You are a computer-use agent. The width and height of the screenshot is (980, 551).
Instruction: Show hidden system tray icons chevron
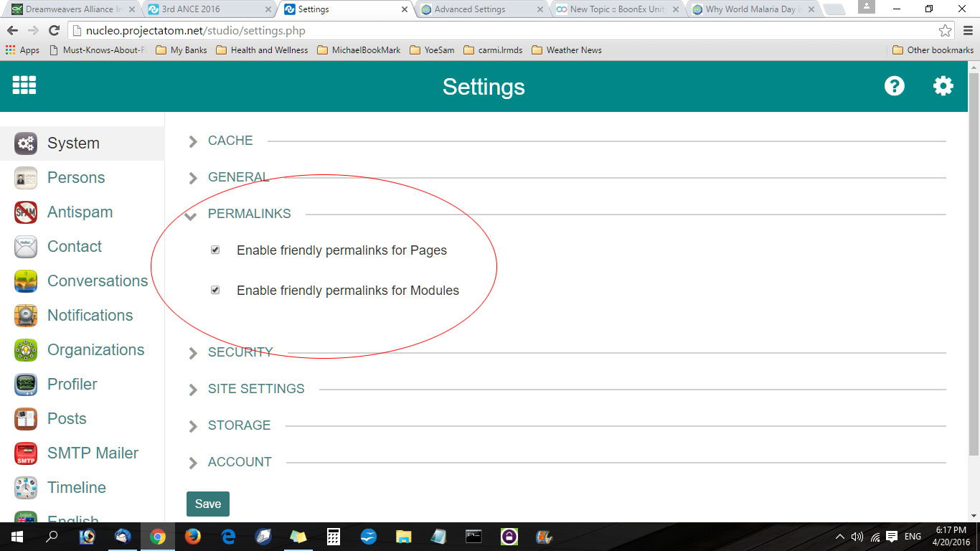[x=840, y=537]
